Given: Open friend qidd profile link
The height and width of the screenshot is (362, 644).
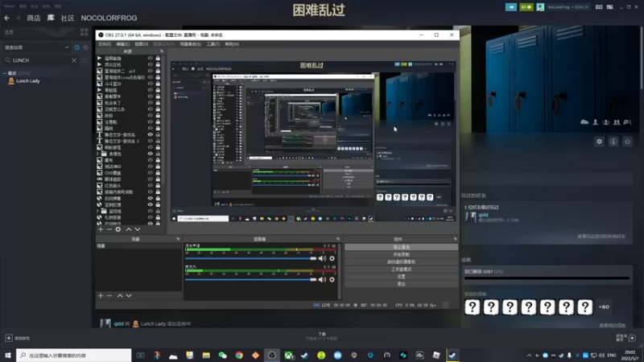Looking at the screenshot, I should [x=483, y=215].
